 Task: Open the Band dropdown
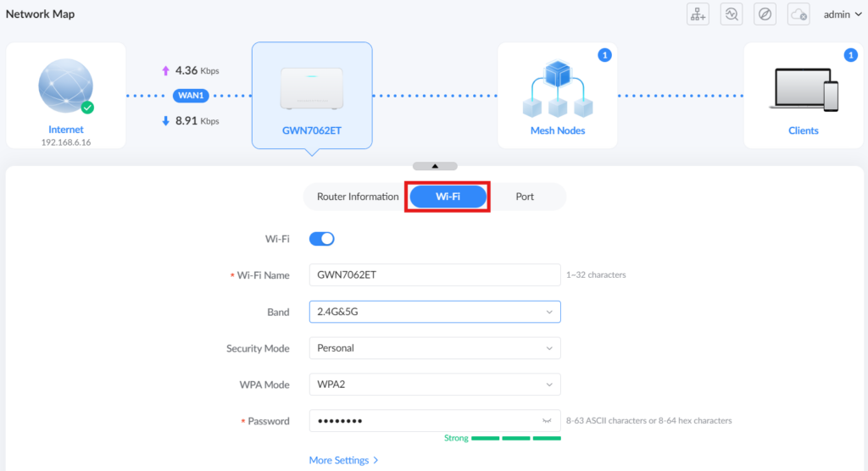[x=435, y=312]
